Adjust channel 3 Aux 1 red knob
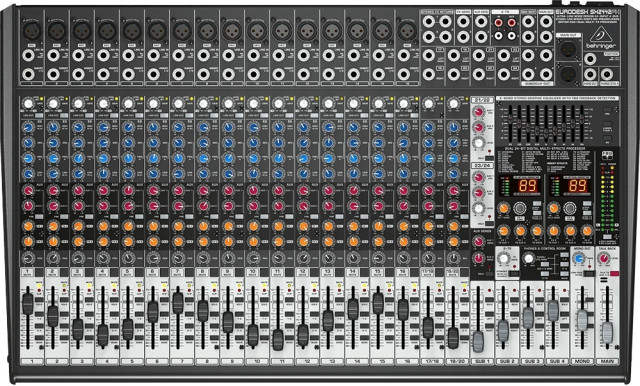This screenshot has width=640, height=386. tap(78, 191)
